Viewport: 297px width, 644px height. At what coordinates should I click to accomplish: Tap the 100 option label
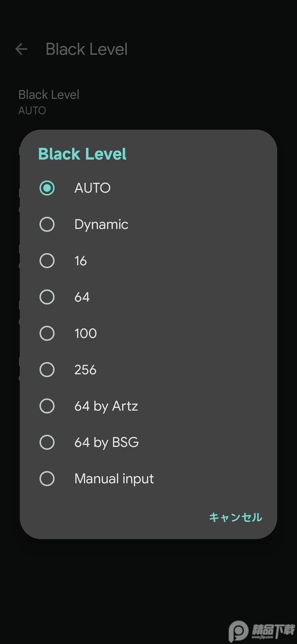[85, 334]
